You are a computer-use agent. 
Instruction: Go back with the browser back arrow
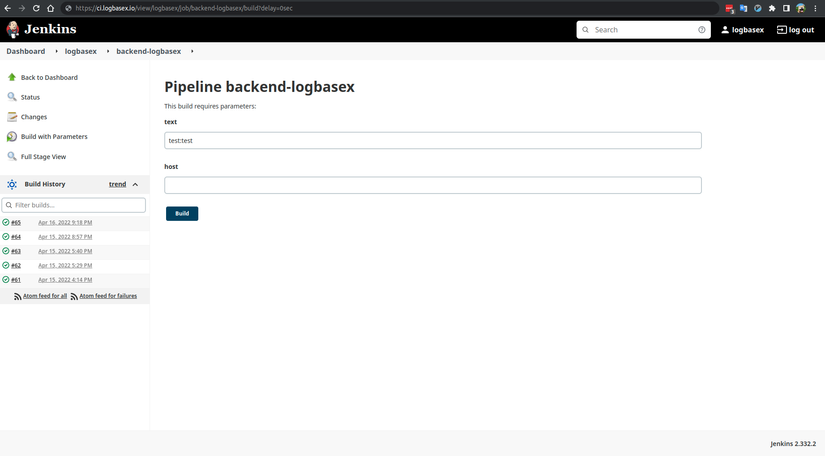tap(7, 8)
